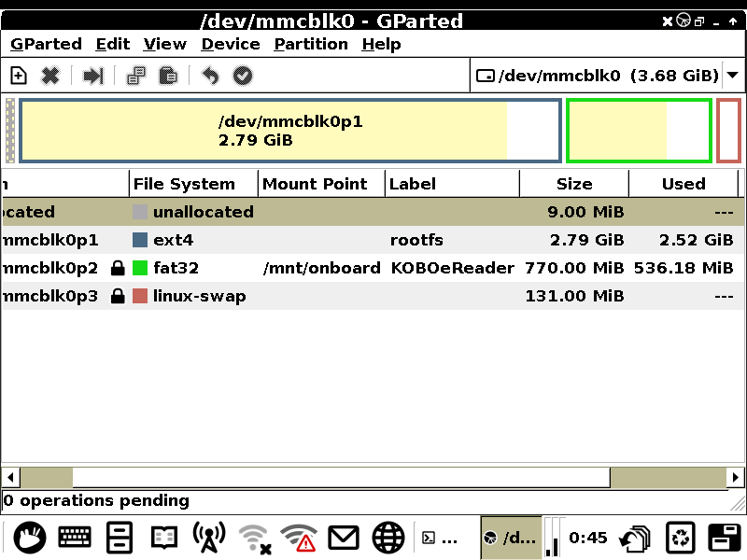Click the green fat32 color swatch
The width and height of the screenshot is (747, 560).
coord(139,268)
